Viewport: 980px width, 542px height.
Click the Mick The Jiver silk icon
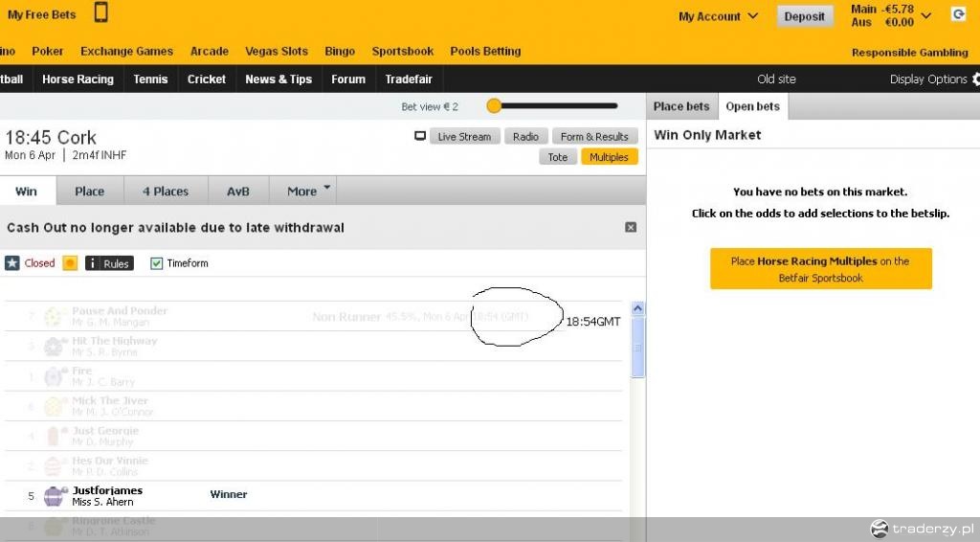[55, 406]
